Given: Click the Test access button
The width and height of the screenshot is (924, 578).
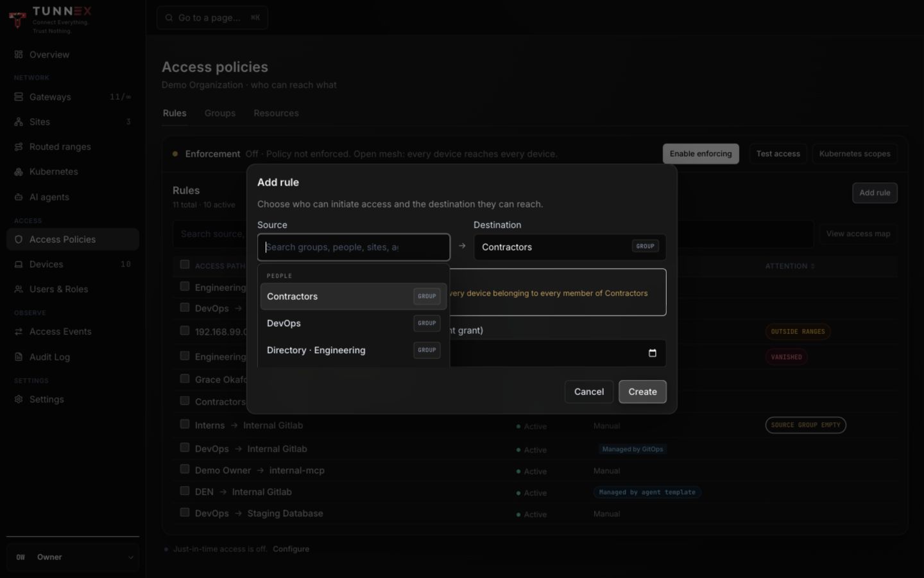Looking at the screenshot, I should tap(778, 154).
